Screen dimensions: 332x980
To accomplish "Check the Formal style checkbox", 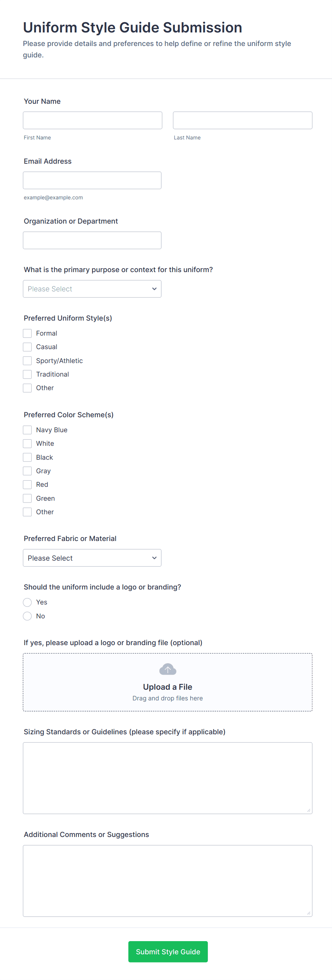I will tap(27, 333).
